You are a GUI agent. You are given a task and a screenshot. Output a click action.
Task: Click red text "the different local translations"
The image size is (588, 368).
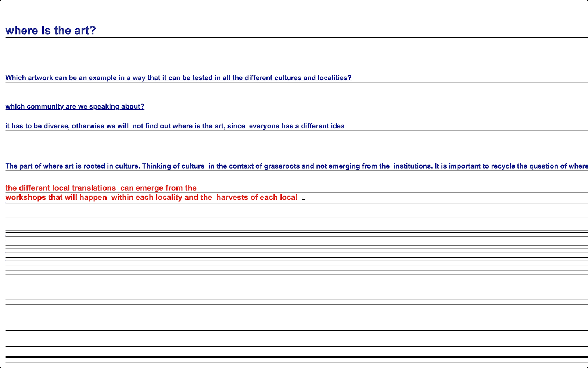pos(60,188)
